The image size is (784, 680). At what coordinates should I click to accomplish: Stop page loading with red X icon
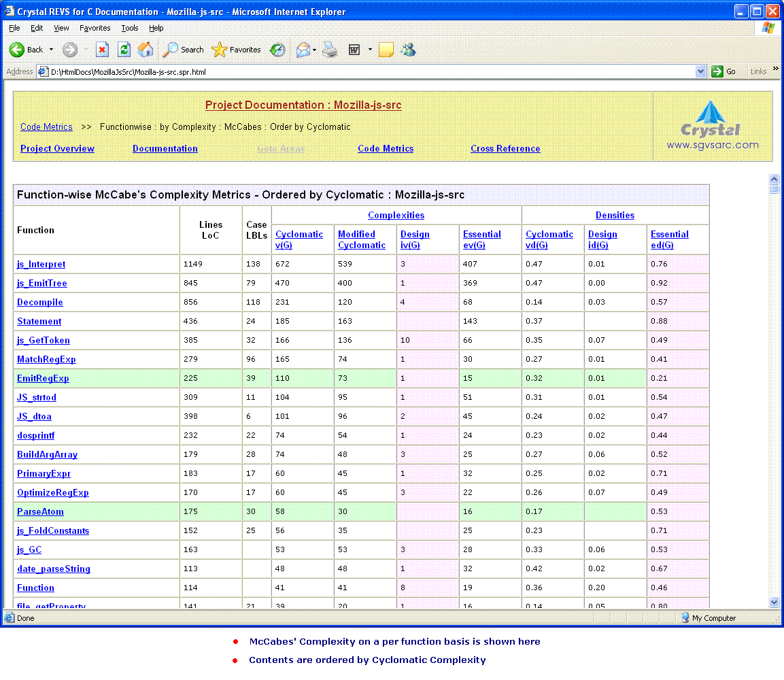(103, 50)
